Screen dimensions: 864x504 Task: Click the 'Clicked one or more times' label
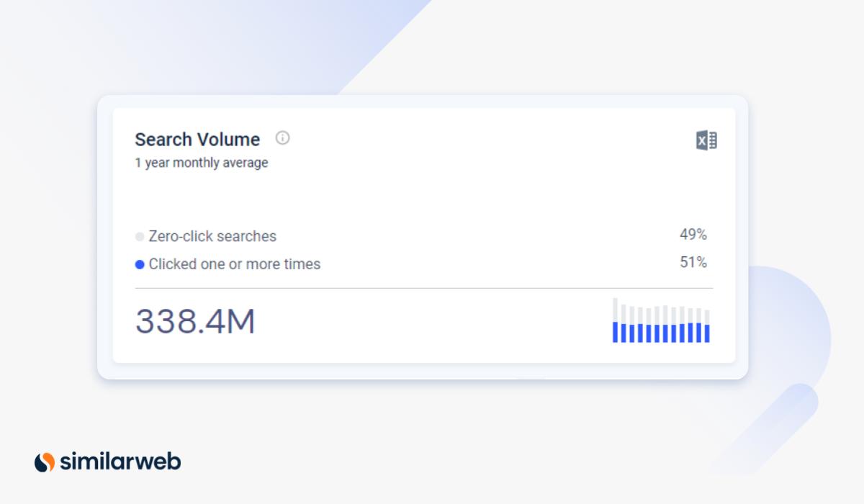pyautogui.click(x=235, y=264)
